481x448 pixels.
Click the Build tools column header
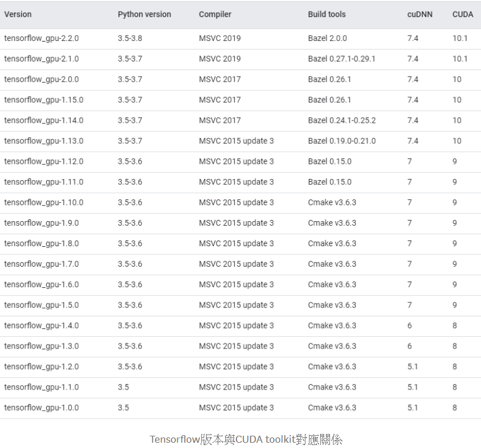coord(327,15)
